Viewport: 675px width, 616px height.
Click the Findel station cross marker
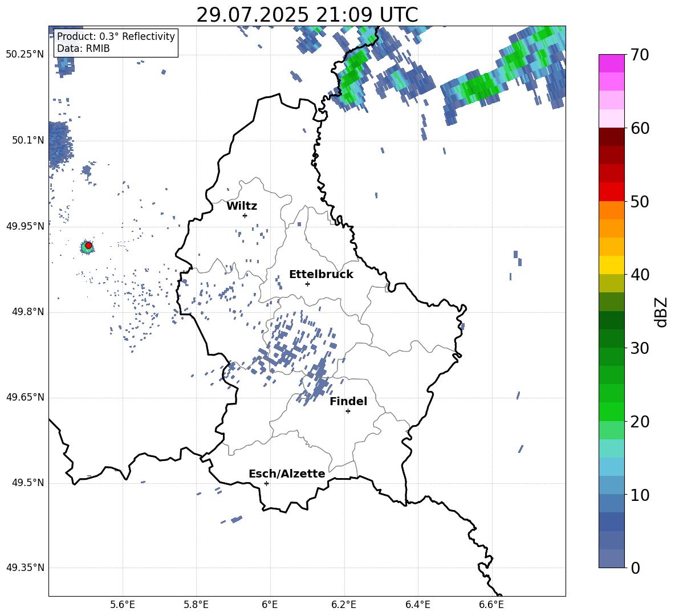click(x=348, y=411)
